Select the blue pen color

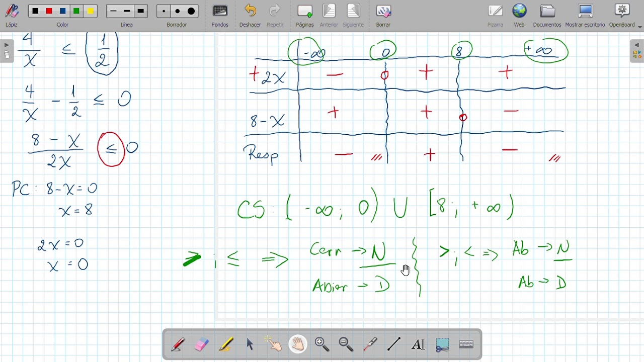63,11
